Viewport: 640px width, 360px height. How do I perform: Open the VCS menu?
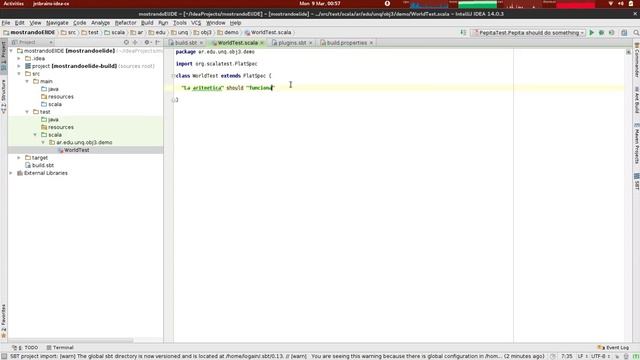click(196, 23)
